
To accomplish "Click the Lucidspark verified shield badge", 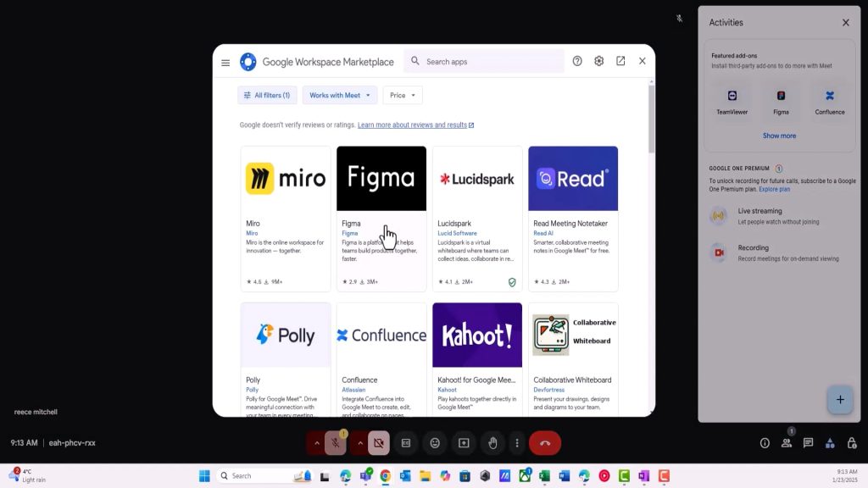I will click(x=512, y=282).
